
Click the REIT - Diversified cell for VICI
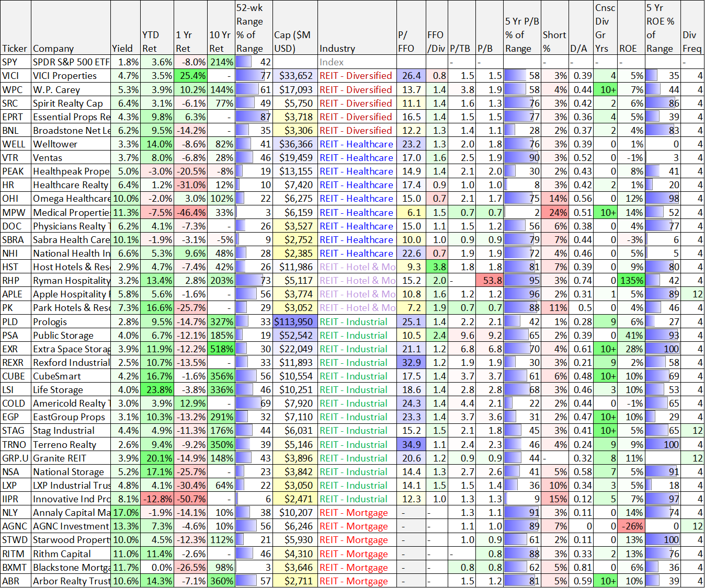pyautogui.click(x=357, y=75)
